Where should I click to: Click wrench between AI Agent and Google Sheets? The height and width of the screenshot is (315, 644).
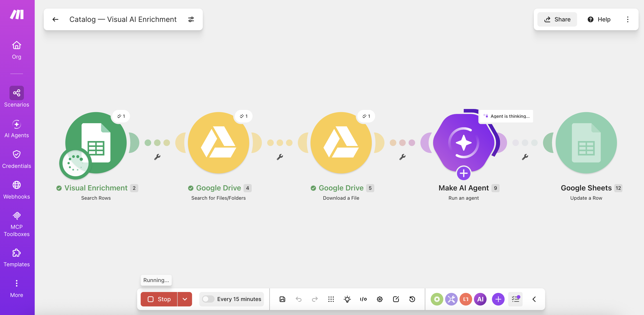click(525, 157)
